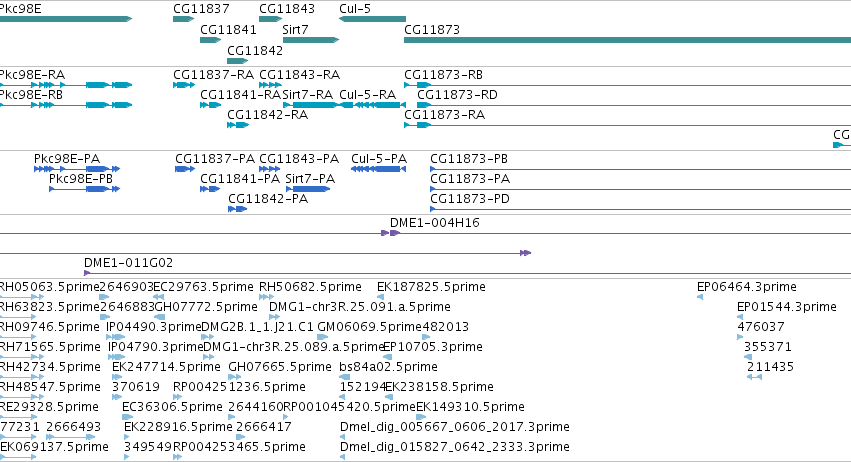Select EST EK187825.5prime
Viewport: 851px width, 462px height.
coord(431,287)
